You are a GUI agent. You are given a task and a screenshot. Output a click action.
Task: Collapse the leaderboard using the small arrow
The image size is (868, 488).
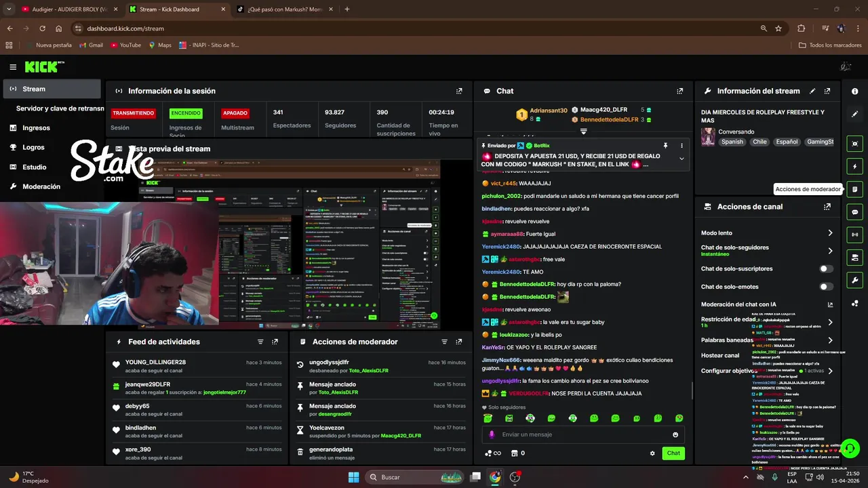(583, 131)
